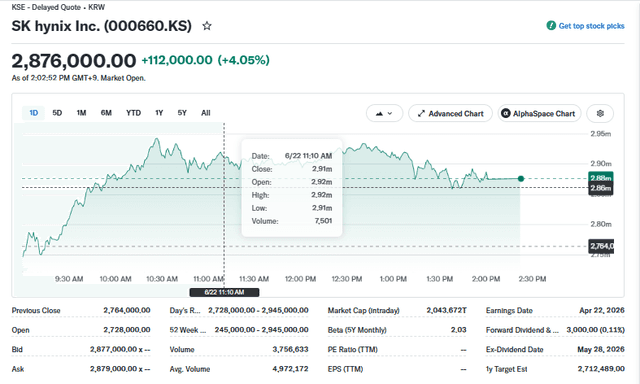
Task: Open the AlphaSpace Chart button
Action: [x=539, y=113]
